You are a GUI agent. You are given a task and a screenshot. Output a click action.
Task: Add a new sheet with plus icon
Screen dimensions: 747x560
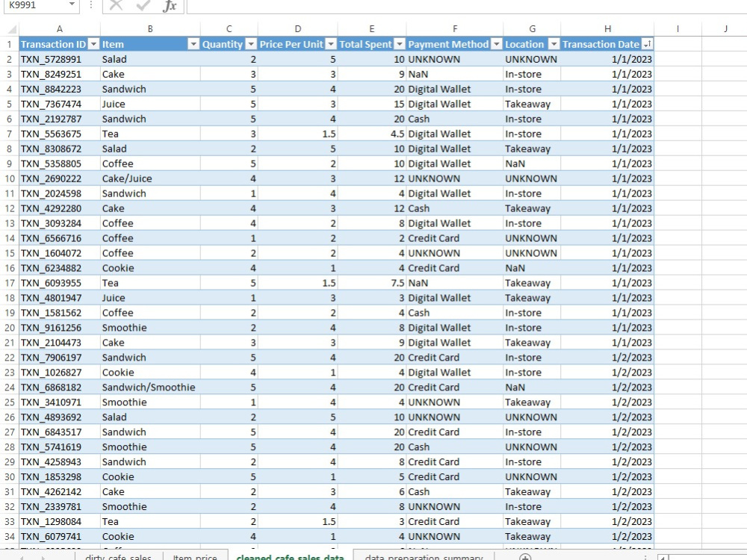525,557
